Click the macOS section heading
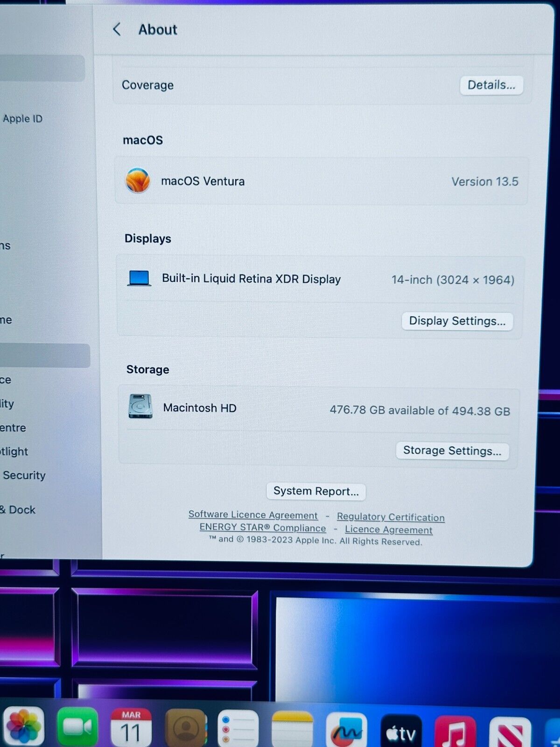Screen dimensions: 560x747 click(x=143, y=140)
